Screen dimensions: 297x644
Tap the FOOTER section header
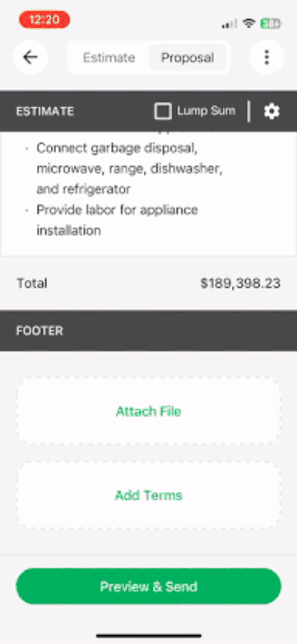tap(39, 330)
